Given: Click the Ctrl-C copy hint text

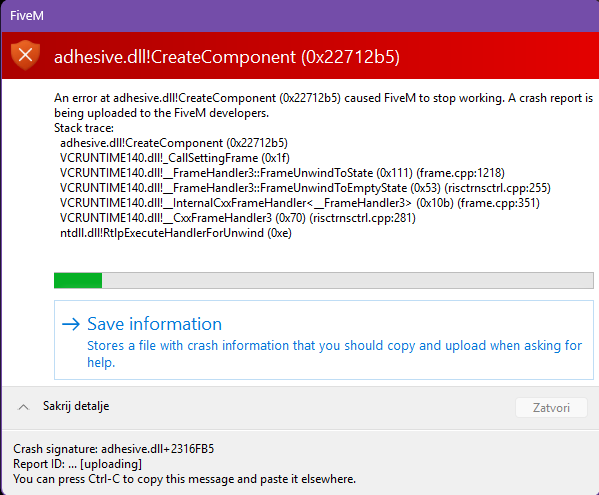Looking at the screenshot, I should coord(185,479).
